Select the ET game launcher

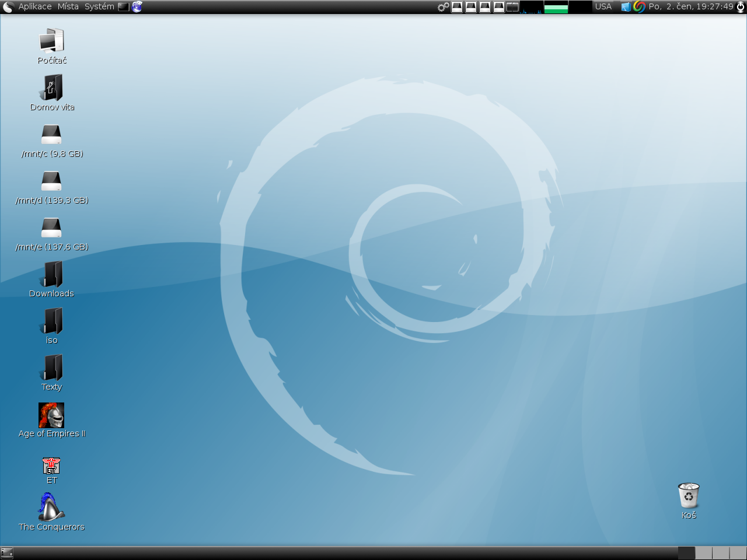(x=51, y=466)
